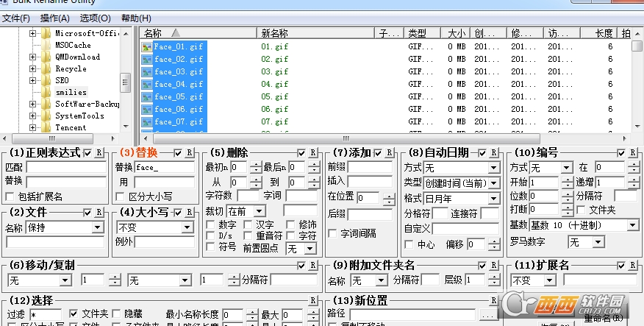Click the smilies folder icon in tree

tap(46, 92)
